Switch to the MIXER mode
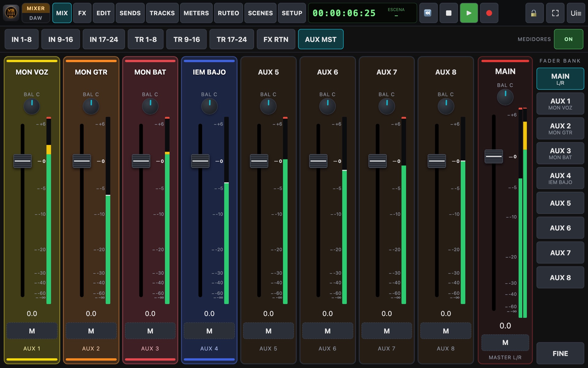Viewport: 588px width, 368px height. pos(36,8)
